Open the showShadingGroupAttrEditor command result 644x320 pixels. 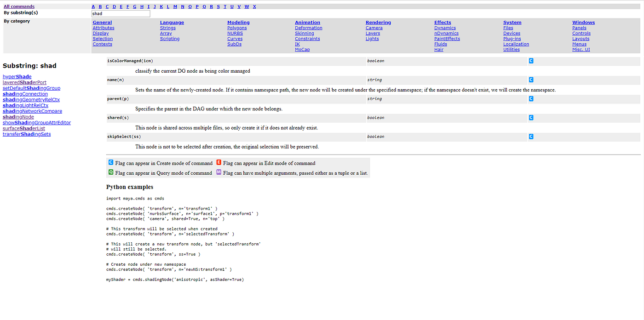(x=37, y=123)
